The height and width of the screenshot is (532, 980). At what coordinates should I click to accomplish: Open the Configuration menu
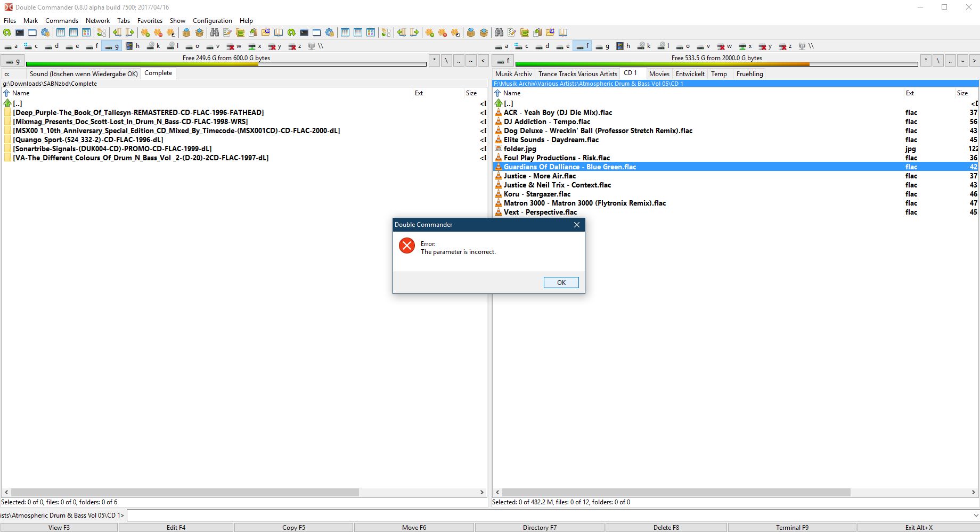212,21
